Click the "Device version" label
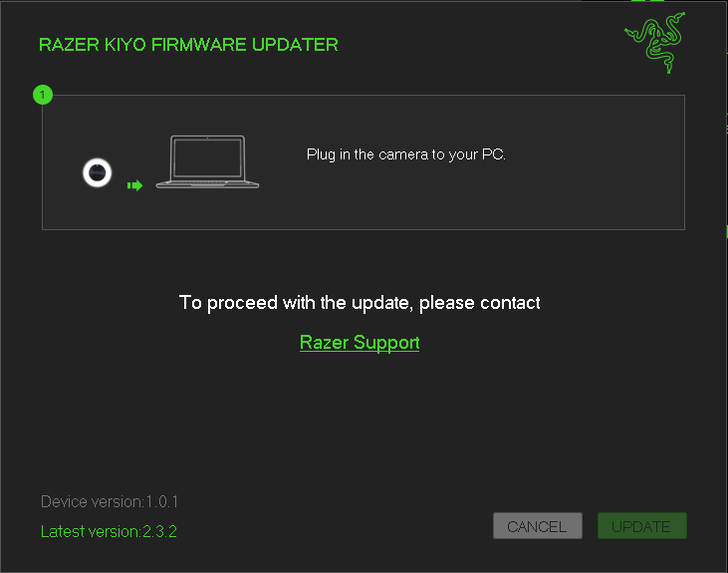The width and height of the screenshot is (728, 573). 93,502
